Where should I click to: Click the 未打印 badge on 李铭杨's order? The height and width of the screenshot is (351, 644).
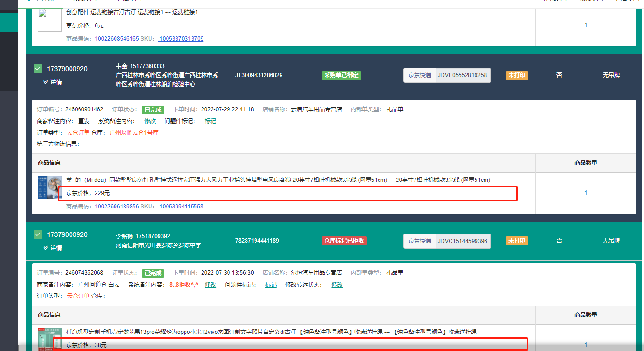pyautogui.click(x=517, y=241)
